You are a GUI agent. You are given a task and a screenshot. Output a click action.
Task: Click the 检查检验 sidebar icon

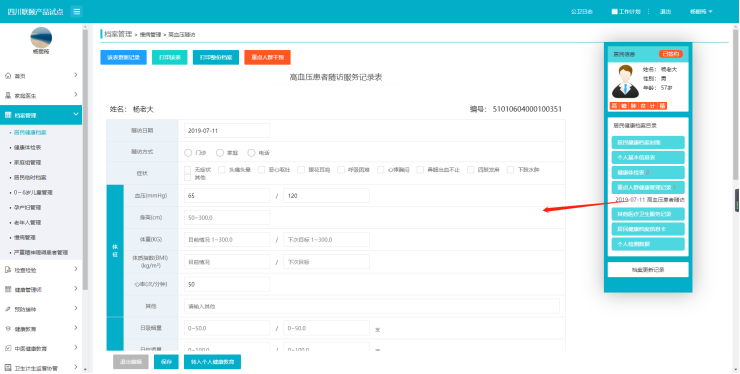[8, 270]
